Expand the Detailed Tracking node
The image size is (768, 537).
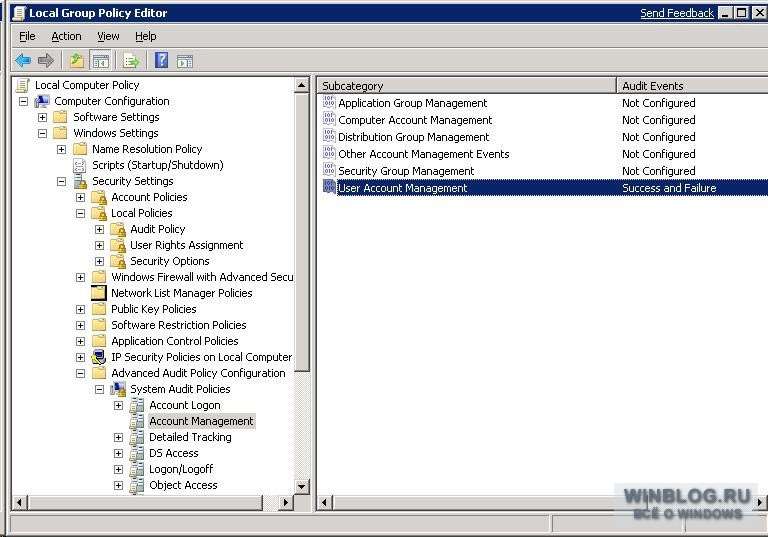(118, 437)
